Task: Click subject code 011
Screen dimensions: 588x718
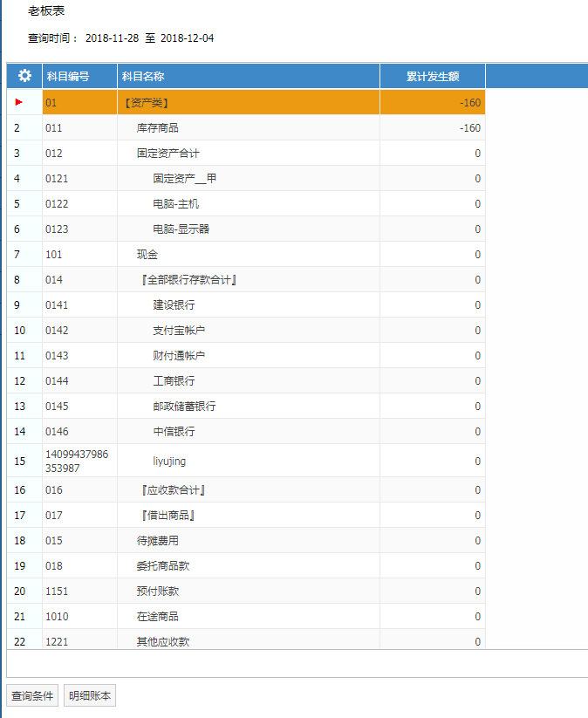Action: tap(53, 127)
